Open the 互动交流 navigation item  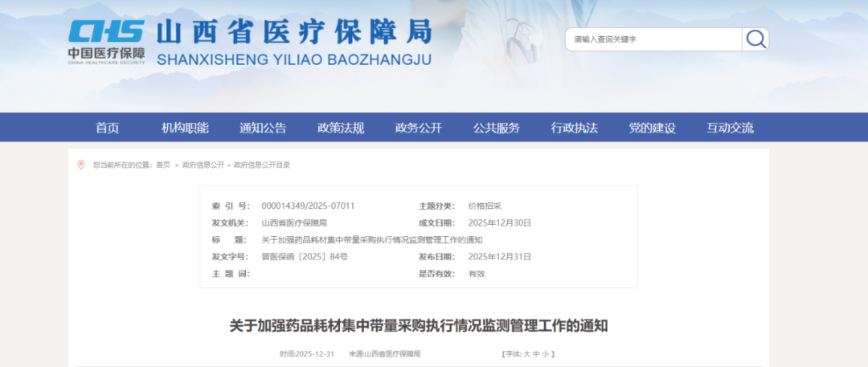730,128
